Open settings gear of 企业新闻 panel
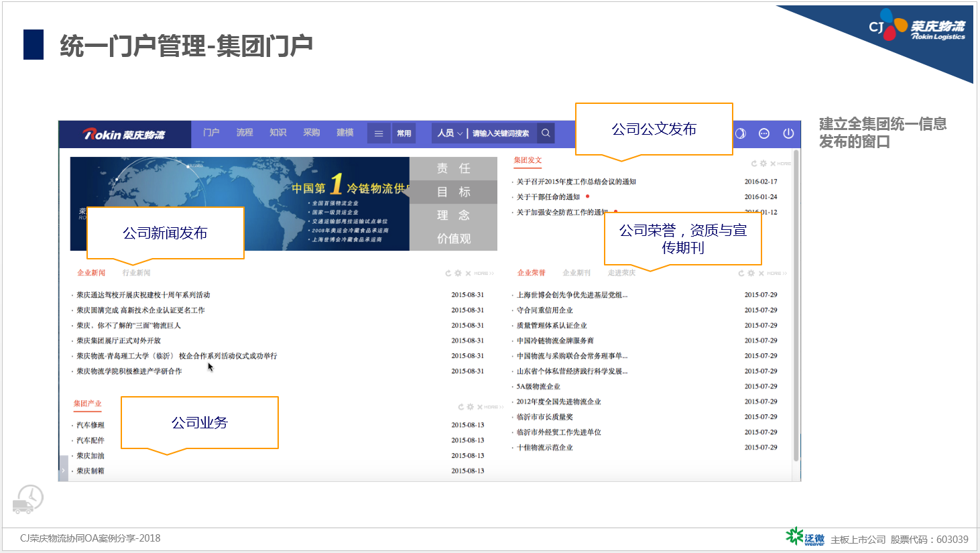 pyautogui.click(x=458, y=273)
